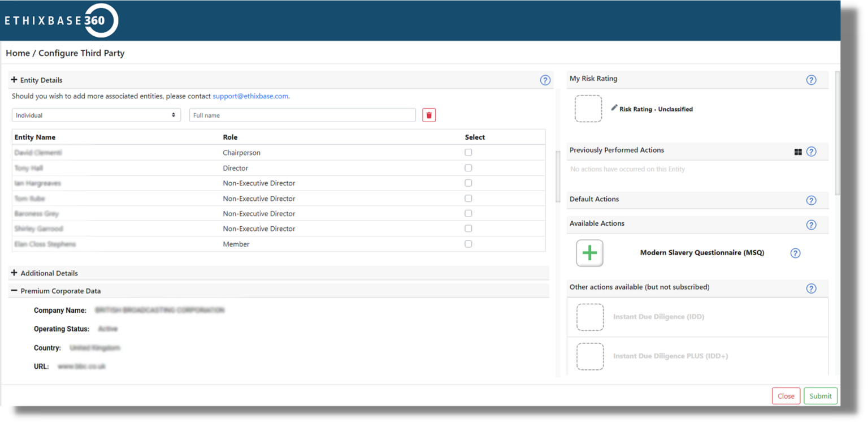Open the Individual entity type dropdown
This screenshot has width=868, height=422.
pos(96,115)
